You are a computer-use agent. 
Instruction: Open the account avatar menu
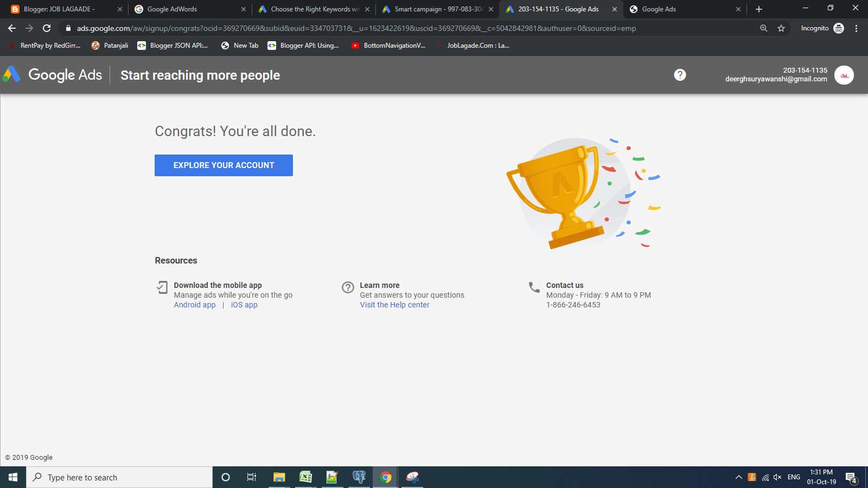coord(844,75)
